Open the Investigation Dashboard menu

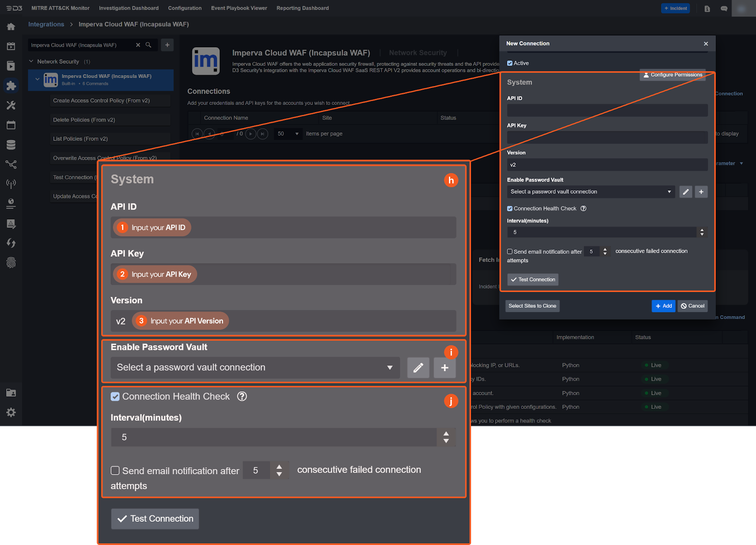point(128,8)
